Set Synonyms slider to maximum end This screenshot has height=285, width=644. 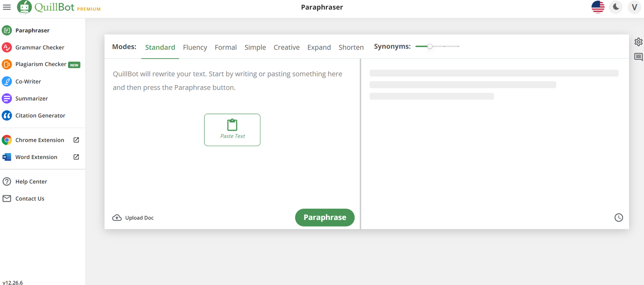tap(458, 46)
